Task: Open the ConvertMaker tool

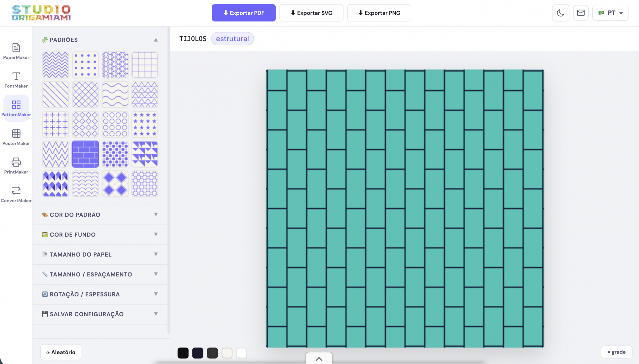Action: [16, 194]
